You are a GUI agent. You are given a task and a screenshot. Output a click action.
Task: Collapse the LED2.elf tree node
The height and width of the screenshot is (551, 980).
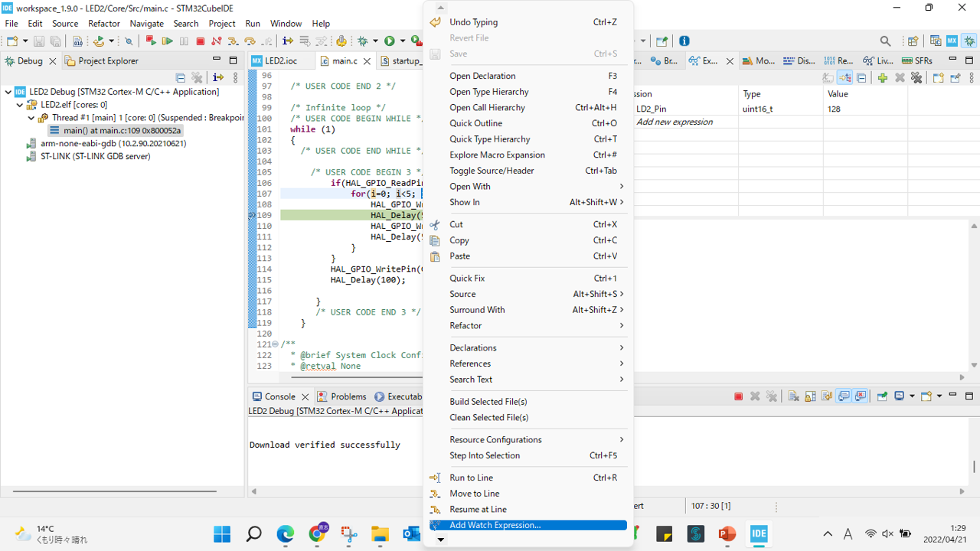tap(20, 105)
